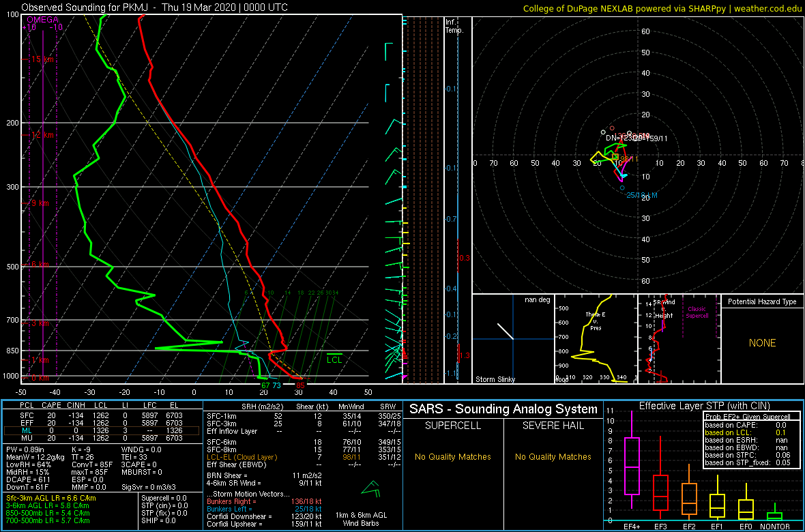The width and height of the screenshot is (805, 532).
Task: Click the LCL-EL (Cloud Layer) row
Action: click(303, 457)
